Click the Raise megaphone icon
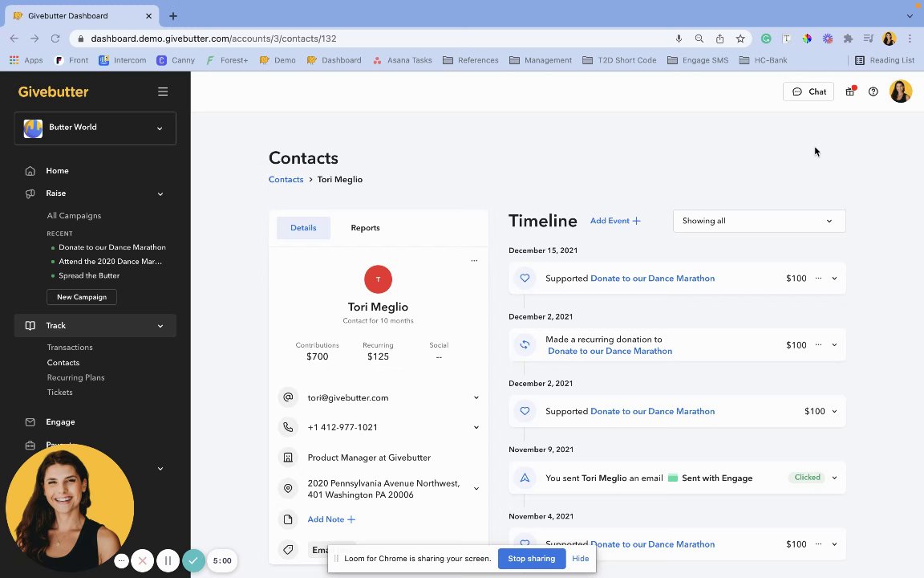This screenshot has height=578, width=924. pyautogui.click(x=30, y=193)
